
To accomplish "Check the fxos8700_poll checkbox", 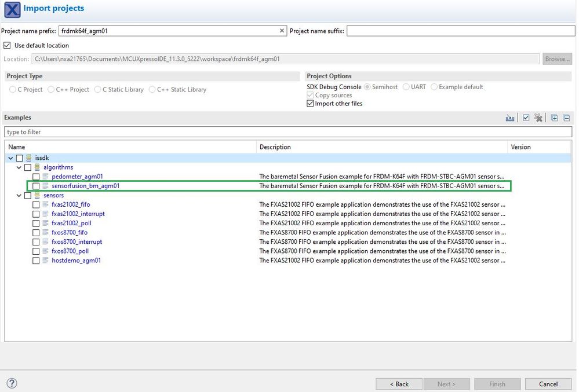I will [x=36, y=251].
